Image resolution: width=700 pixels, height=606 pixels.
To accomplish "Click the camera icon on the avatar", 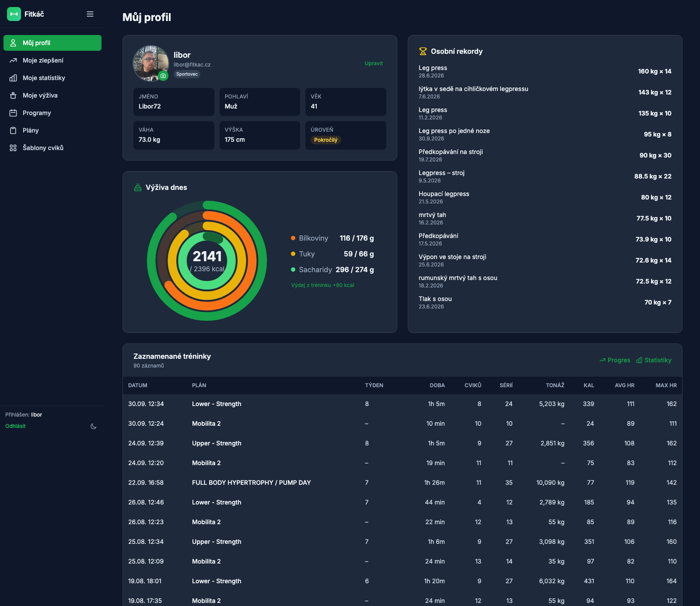I will tap(163, 76).
